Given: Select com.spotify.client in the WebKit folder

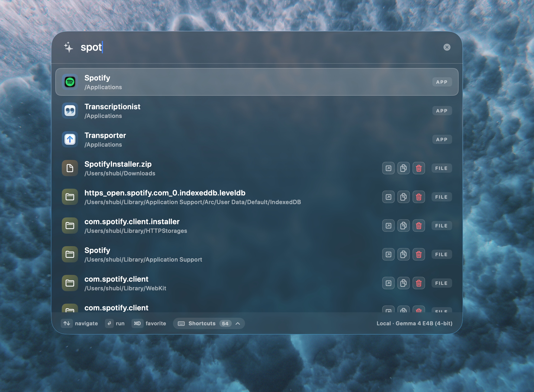Looking at the screenshot, I should pyautogui.click(x=257, y=283).
